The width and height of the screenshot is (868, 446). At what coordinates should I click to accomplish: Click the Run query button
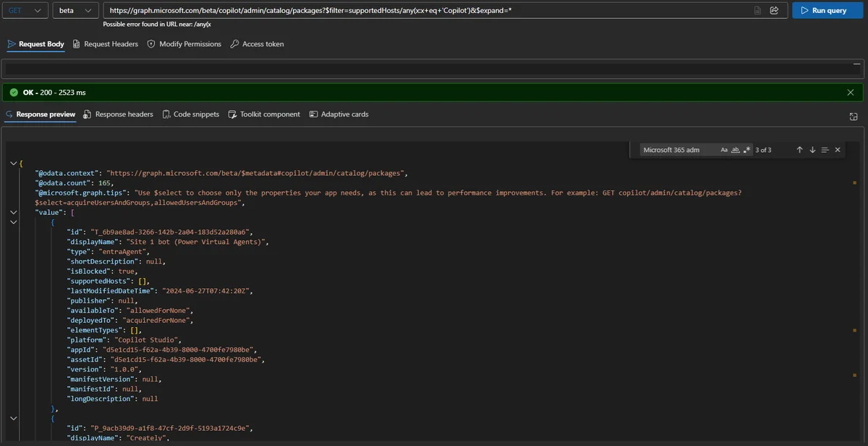pyautogui.click(x=827, y=11)
